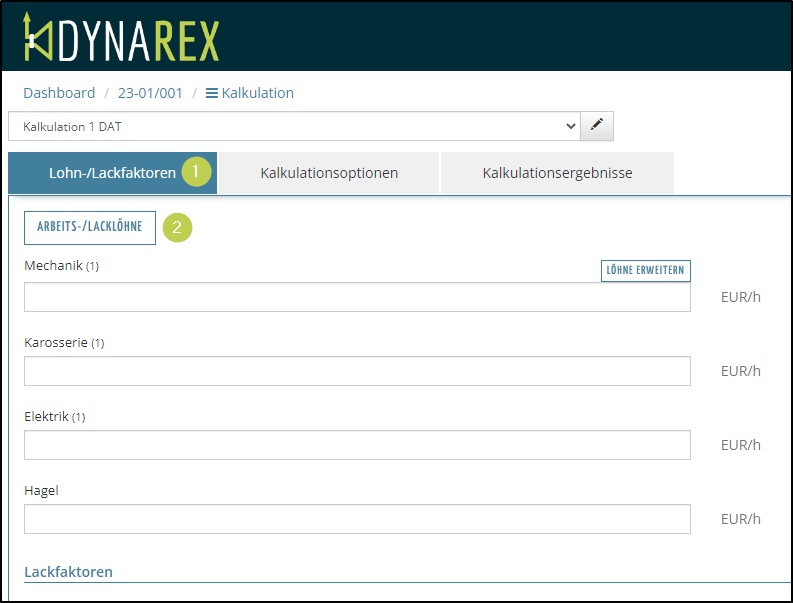Image resolution: width=793 pixels, height=603 pixels.
Task: Click the EUR/h unit beside Hagel
Action: 740,519
